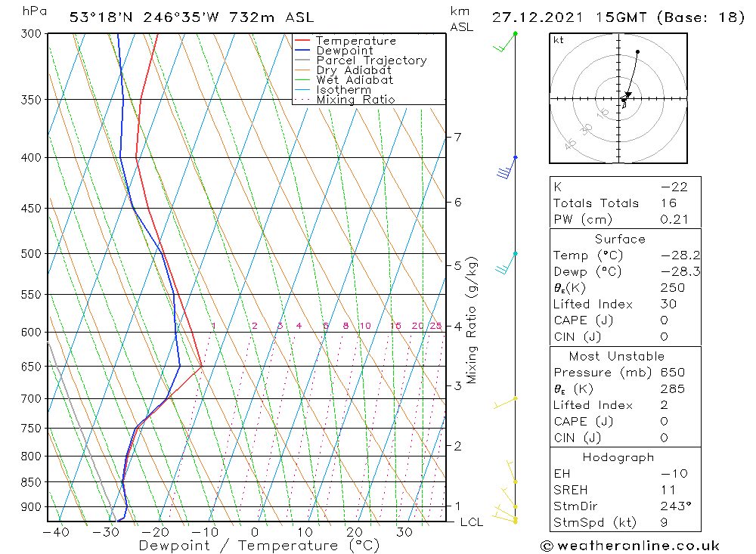Click the PW (cm) value 0.21
Image resolution: width=756 pixels, height=554 pixels.
(x=674, y=219)
